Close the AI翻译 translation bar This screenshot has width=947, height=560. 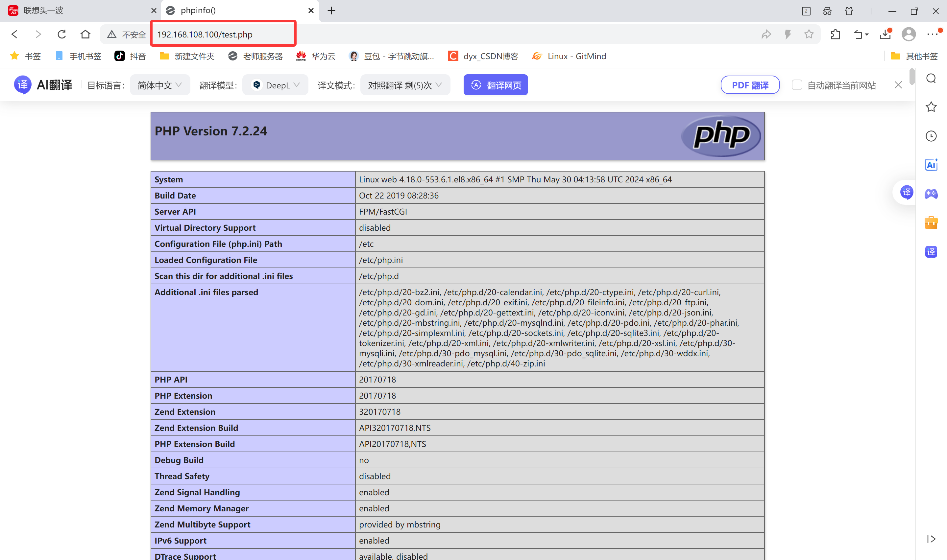click(x=898, y=85)
